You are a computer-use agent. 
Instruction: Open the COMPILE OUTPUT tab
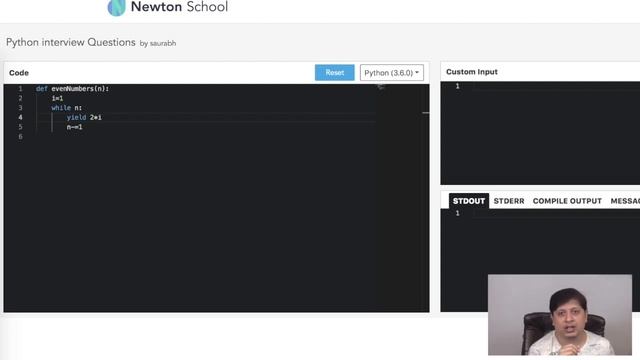(x=567, y=201)
